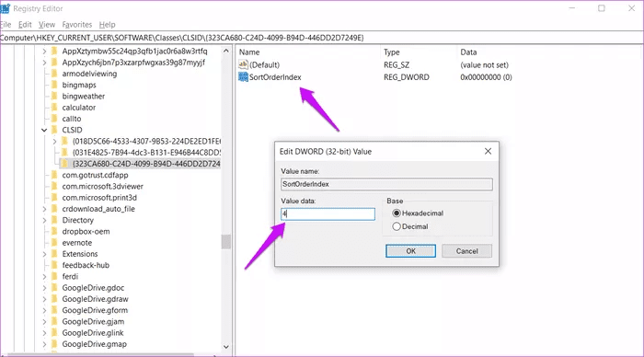Screen dimensions: 644x357
Task: Click the registry path address bar
Action: click(x=322, y=38)
